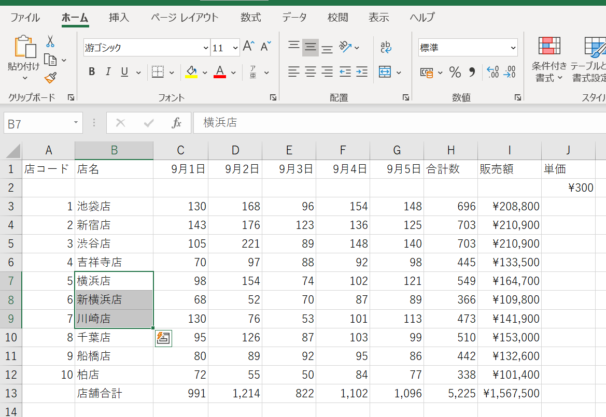Switch to the 校閲 tab
Screen dimensions: 606x417
tap(338, 17)
